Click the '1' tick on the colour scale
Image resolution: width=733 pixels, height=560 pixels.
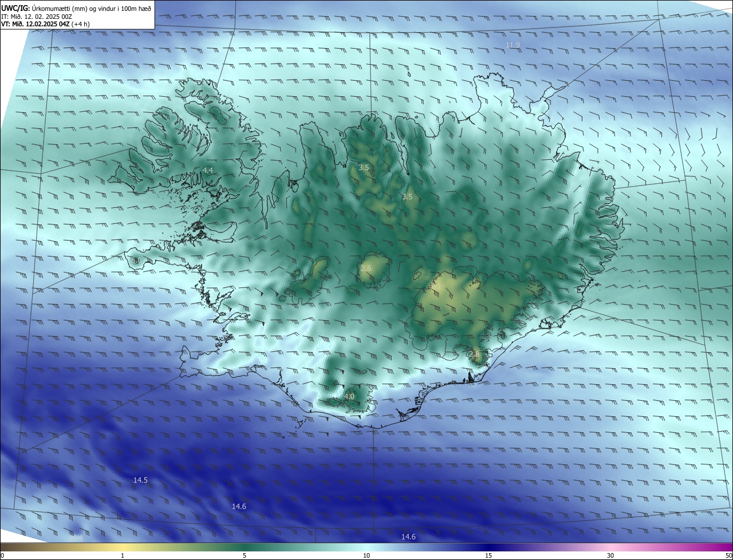coord(123,555)
